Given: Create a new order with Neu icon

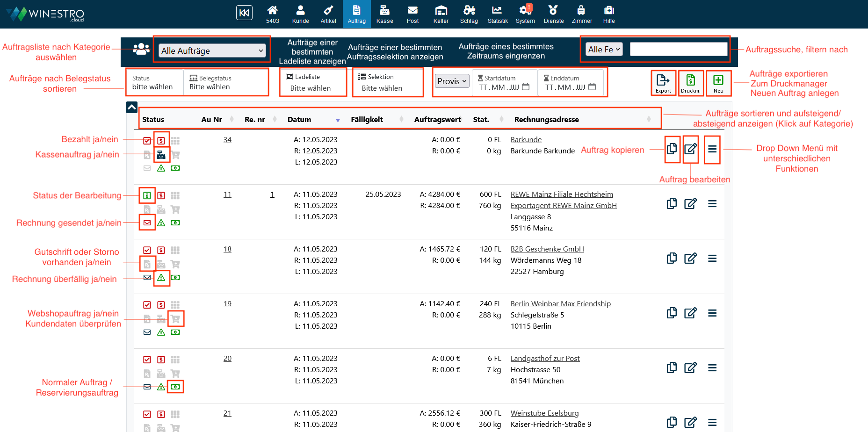Looking at the screenshot, I should click(718, 83).
